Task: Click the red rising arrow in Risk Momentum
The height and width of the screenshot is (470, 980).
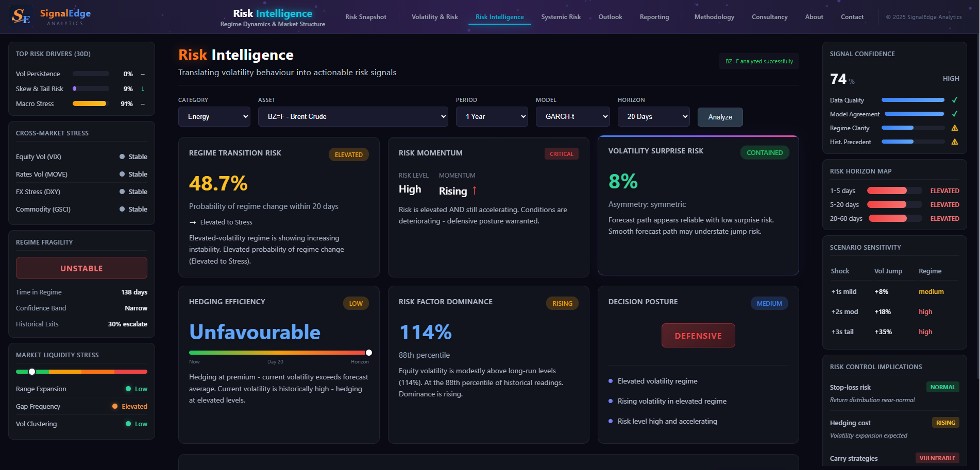Action: (474, 190)
